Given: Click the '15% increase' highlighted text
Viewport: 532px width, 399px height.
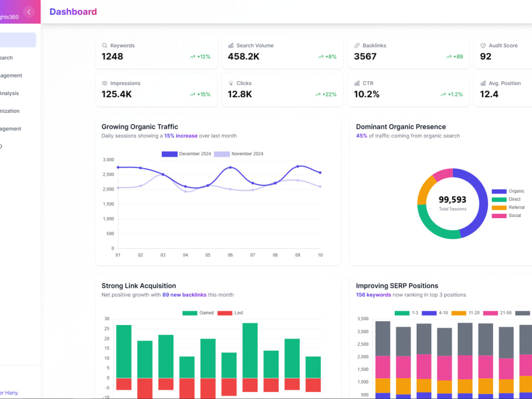Looking at the screenshot, I should click(x=181, y=136).
